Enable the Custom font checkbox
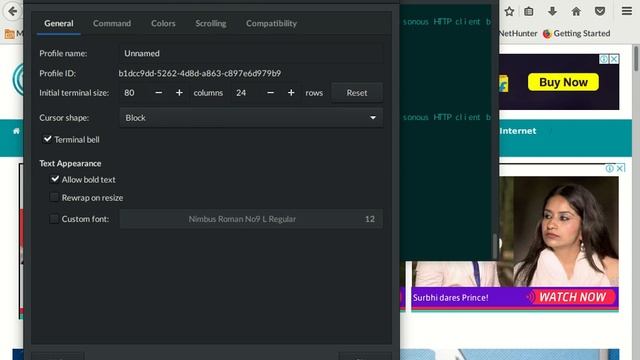This screenshot has width=640, height=360. point(54,219)
